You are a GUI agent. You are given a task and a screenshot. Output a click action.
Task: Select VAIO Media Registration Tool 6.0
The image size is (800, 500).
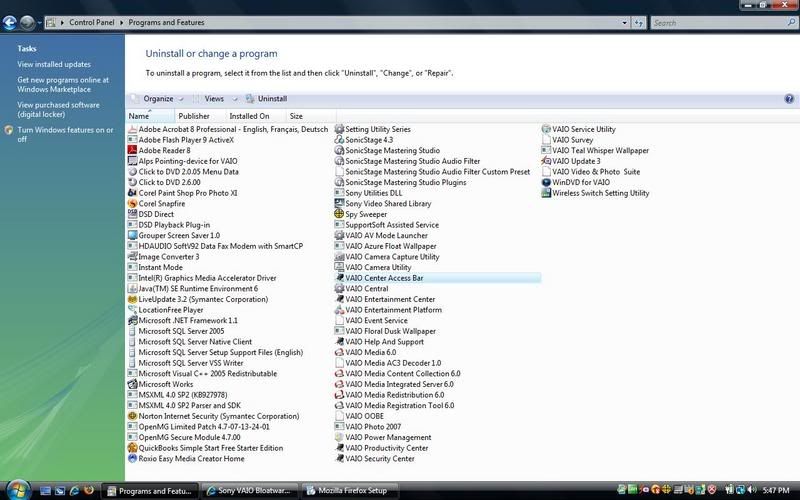(x=394, y=406)
